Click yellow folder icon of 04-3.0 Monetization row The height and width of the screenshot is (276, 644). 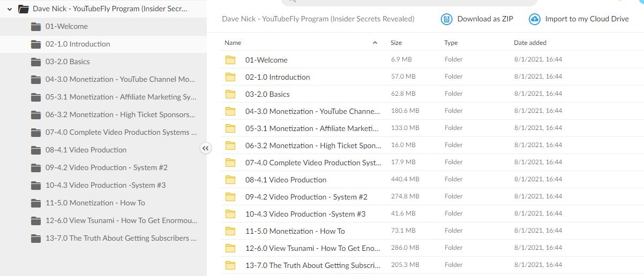pos(230,111)
